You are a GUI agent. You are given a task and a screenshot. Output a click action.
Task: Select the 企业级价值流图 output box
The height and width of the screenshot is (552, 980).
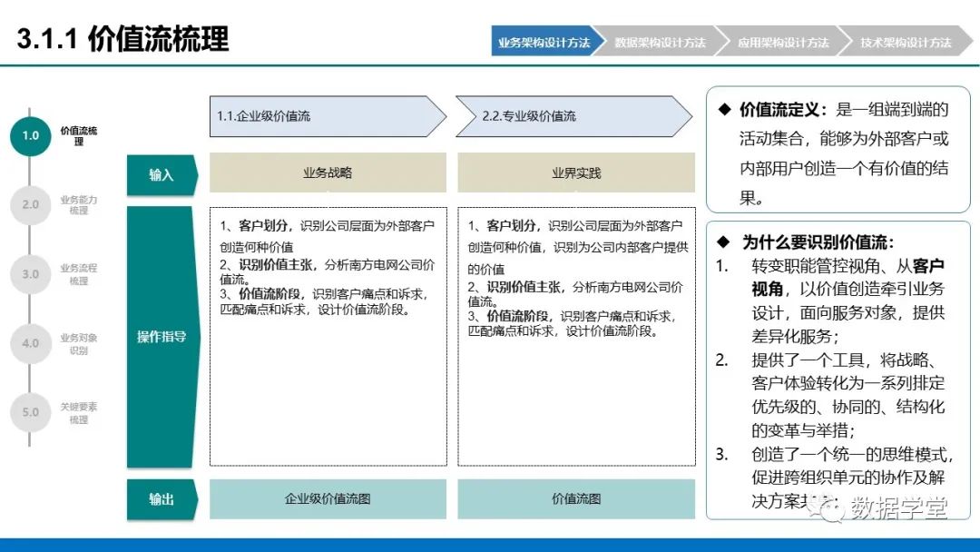pos(328,498)
